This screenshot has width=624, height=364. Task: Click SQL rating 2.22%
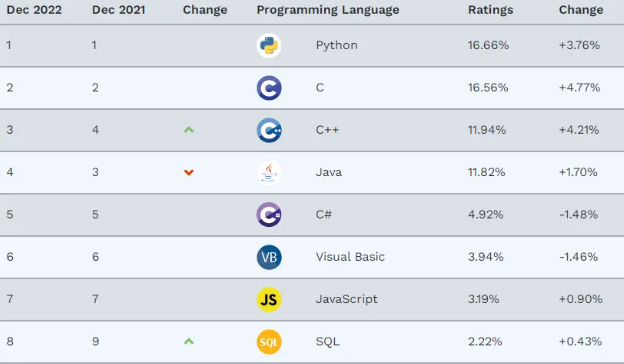click(x=485, y=341)
